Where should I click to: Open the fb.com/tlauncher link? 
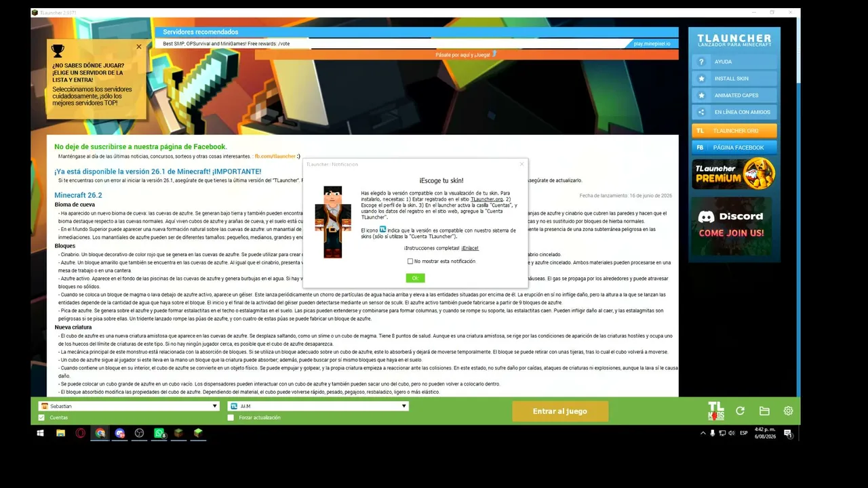(x=275, y=157)
